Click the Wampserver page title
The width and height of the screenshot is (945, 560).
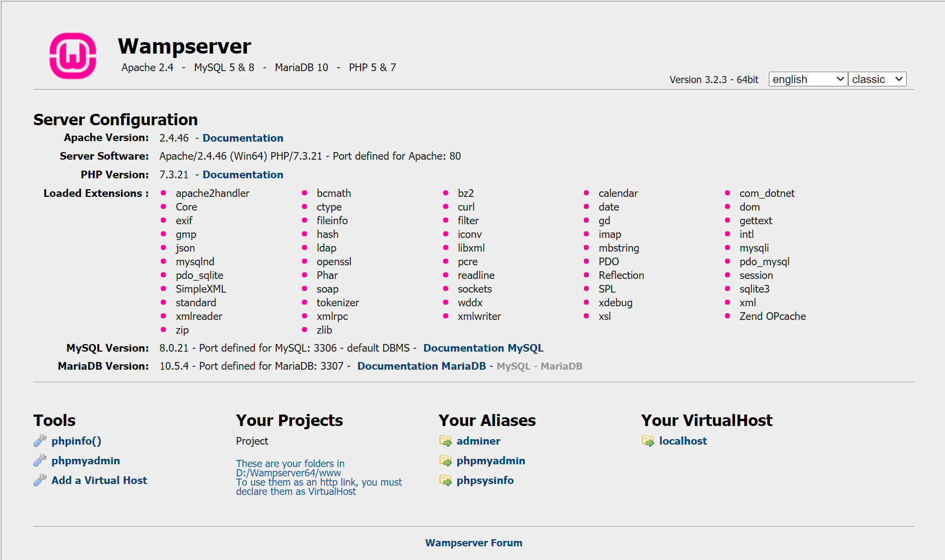coord(184,46)
